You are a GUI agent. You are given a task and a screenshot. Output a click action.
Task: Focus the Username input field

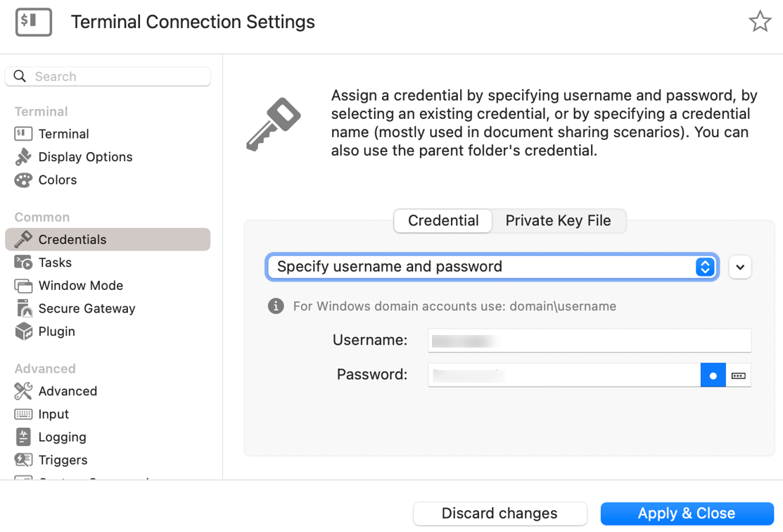point(590,341)
